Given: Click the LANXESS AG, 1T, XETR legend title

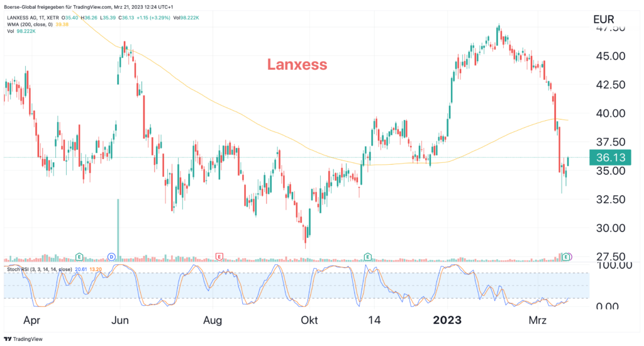Looking at the screenshot, I should (x=33, y=18).
